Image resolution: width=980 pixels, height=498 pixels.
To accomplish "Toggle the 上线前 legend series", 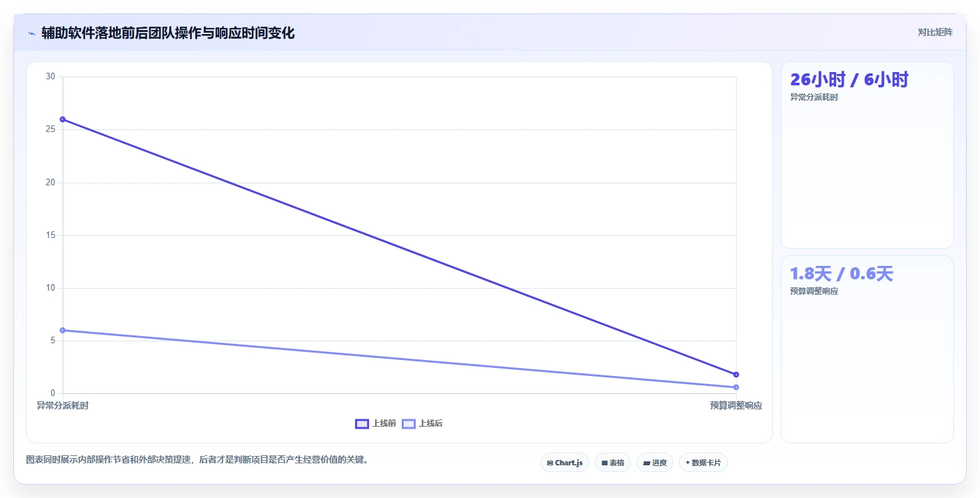I will 376,423.
